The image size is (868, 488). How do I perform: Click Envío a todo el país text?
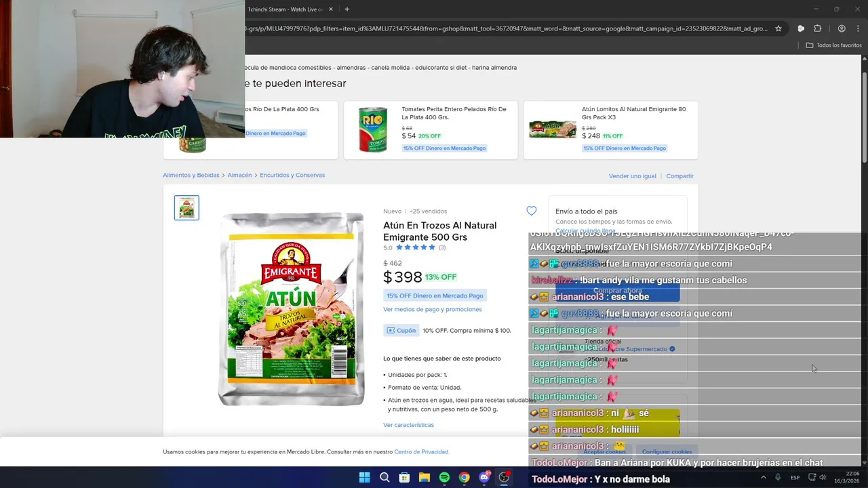tap(587, 211)
